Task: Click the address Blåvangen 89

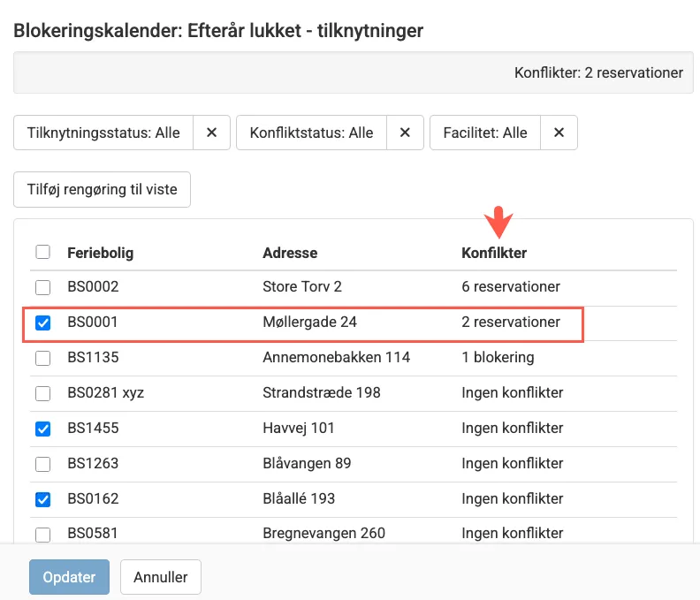Action: pos(307,463)
